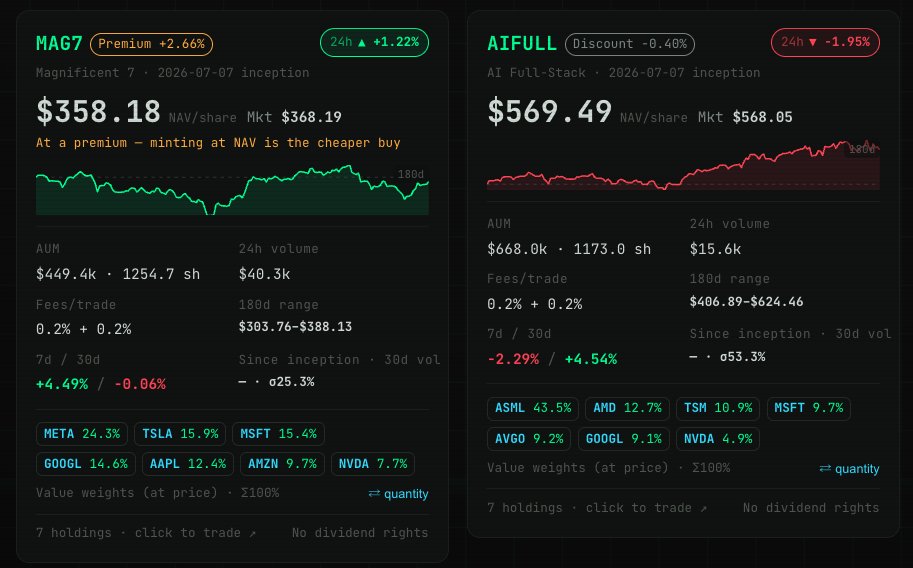Click the Mkt $568.05 market price

[745, 118]
